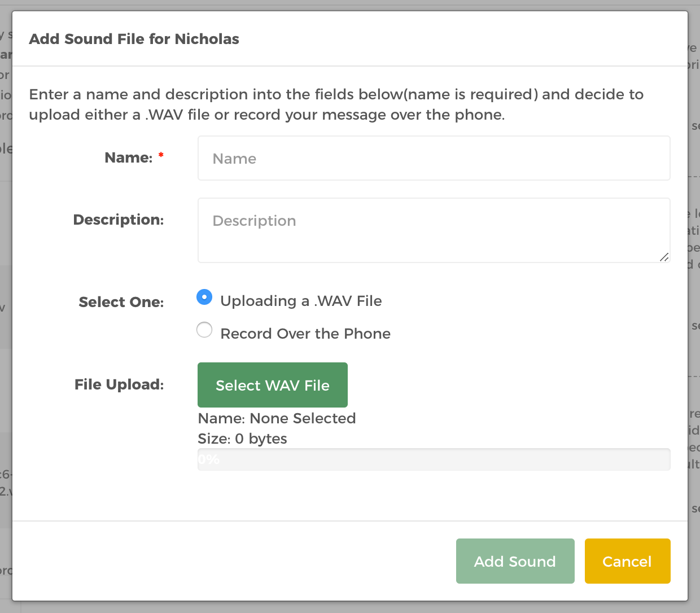Screen dimensions: 700x613
Task: Click the "Select One:" label
Action: click(x=121, y=302)
